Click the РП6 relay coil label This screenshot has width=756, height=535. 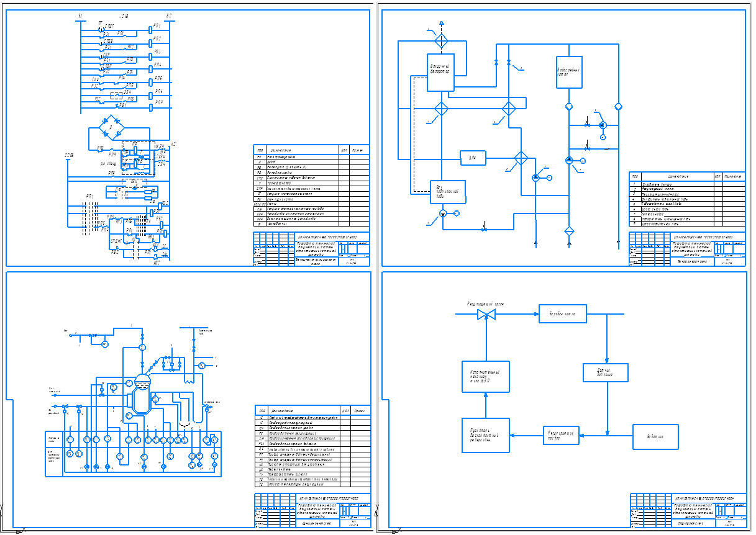[x=158, y=91]
